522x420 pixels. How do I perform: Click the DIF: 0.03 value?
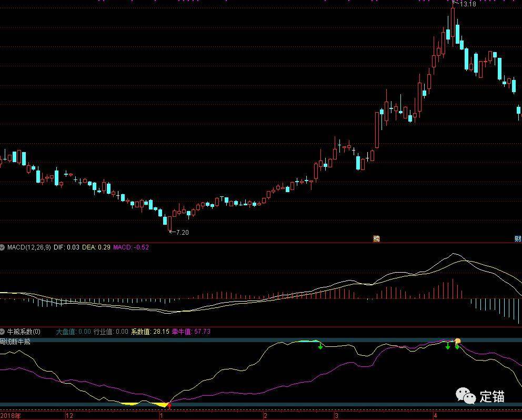tap(67, 247)
